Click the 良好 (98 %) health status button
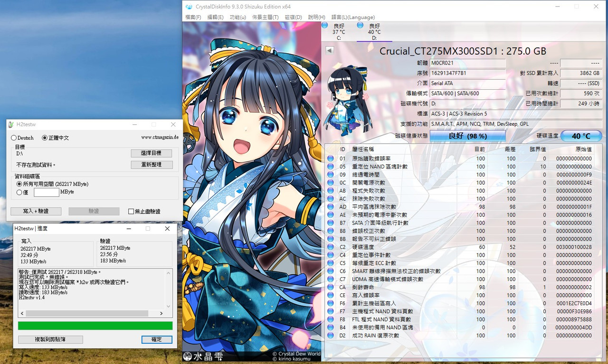The width and height of the screenshot is (608, 364). (x=467, y=136)
